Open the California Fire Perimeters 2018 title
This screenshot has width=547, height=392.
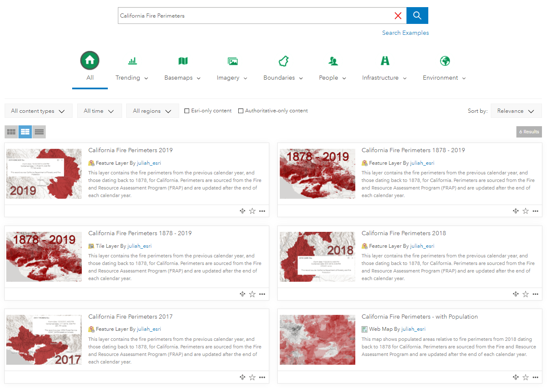(404, 233)
